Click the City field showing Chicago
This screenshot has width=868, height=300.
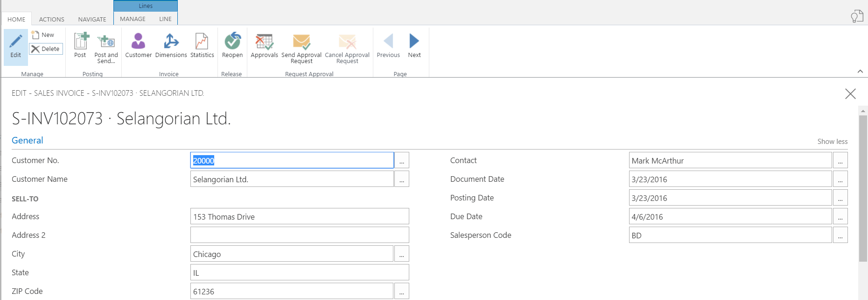click(292, 254)
